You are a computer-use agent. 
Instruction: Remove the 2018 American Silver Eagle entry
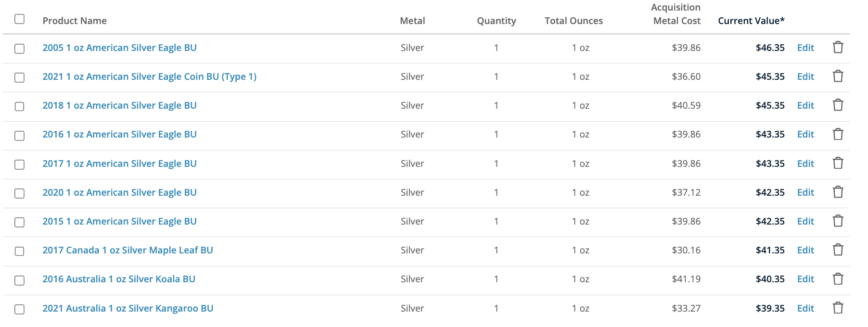click(838, 105)
